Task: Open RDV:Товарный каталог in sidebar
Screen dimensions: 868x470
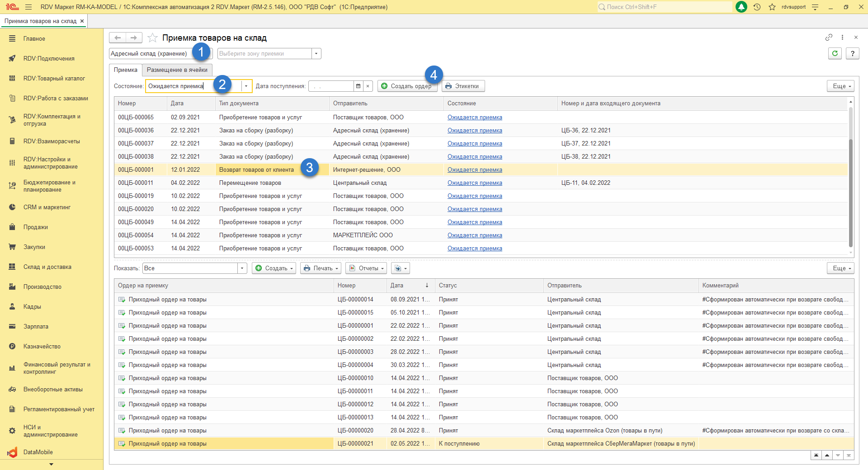Action: point(54,78)
